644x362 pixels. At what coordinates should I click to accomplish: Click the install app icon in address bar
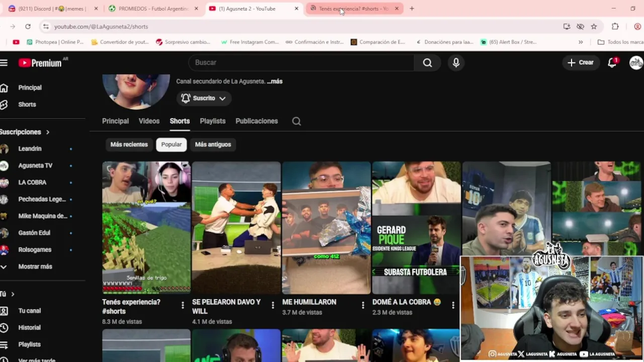[x=567, y=26]
